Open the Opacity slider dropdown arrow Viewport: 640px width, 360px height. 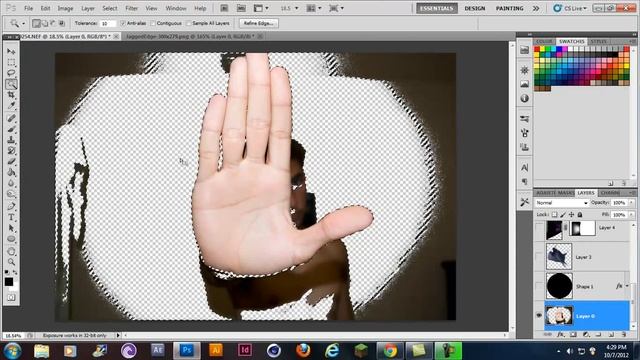[x=631, y=203]
